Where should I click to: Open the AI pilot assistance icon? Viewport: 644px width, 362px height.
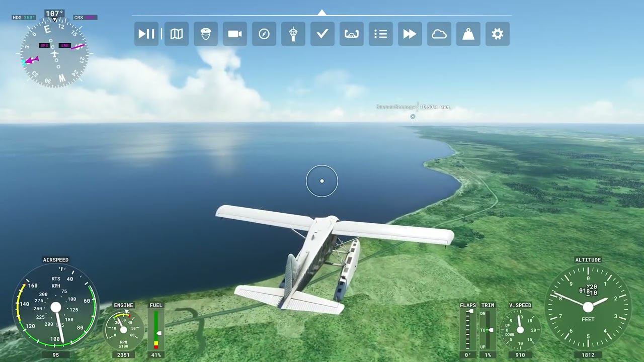click(x=206, y=34)
